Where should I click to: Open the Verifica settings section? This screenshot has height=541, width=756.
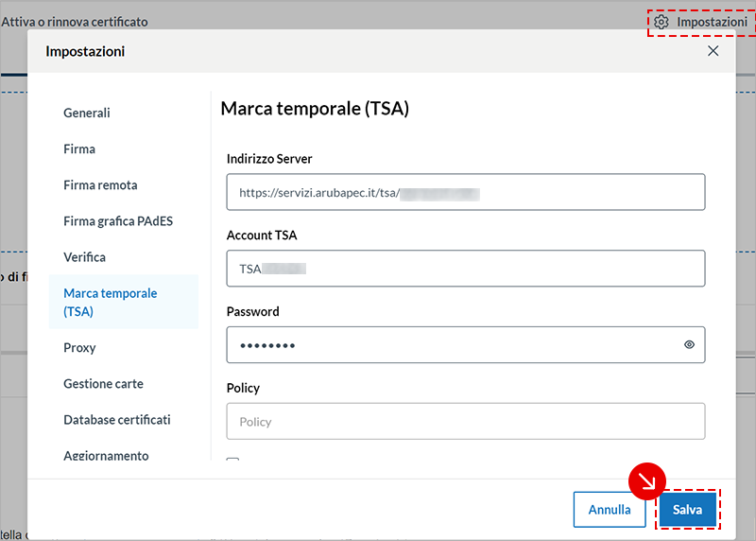coord(84,256)
